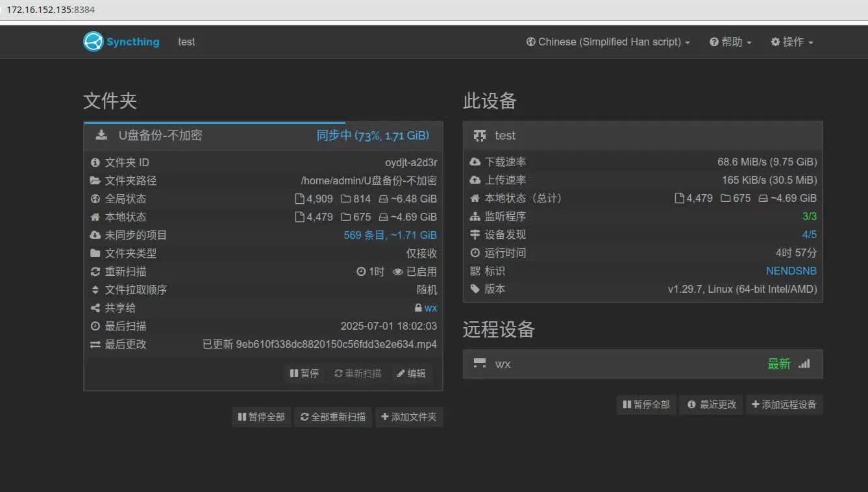The width and height of the screenshot is (868, 492).
Task: Click the version text v1.29.7, Linux
Action: (742, 289)
